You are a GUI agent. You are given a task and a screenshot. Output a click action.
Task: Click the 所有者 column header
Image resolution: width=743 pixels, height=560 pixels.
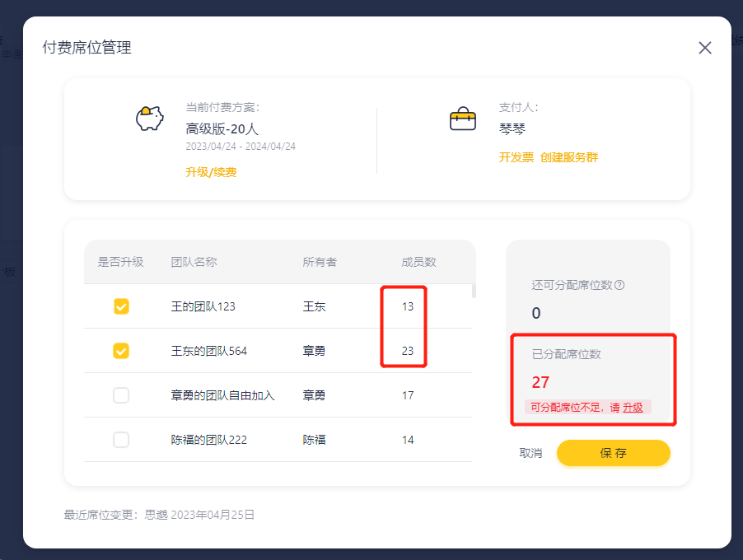click(320, 262)
